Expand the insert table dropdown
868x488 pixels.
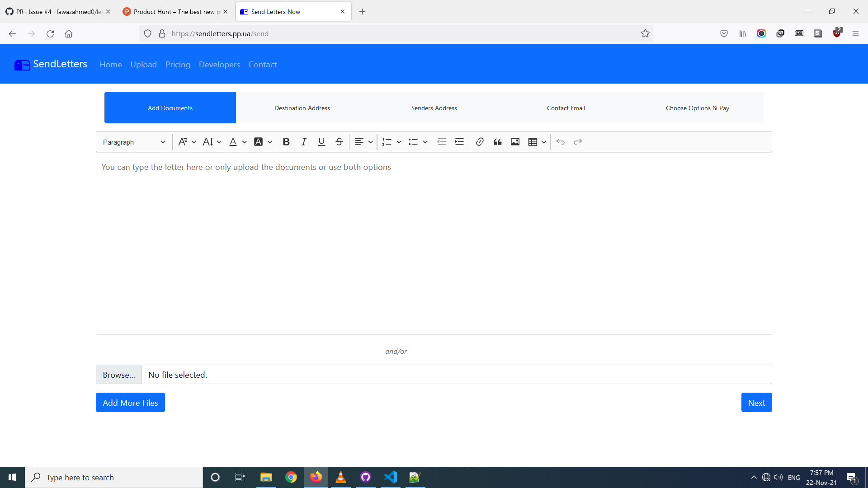[537, 142]
